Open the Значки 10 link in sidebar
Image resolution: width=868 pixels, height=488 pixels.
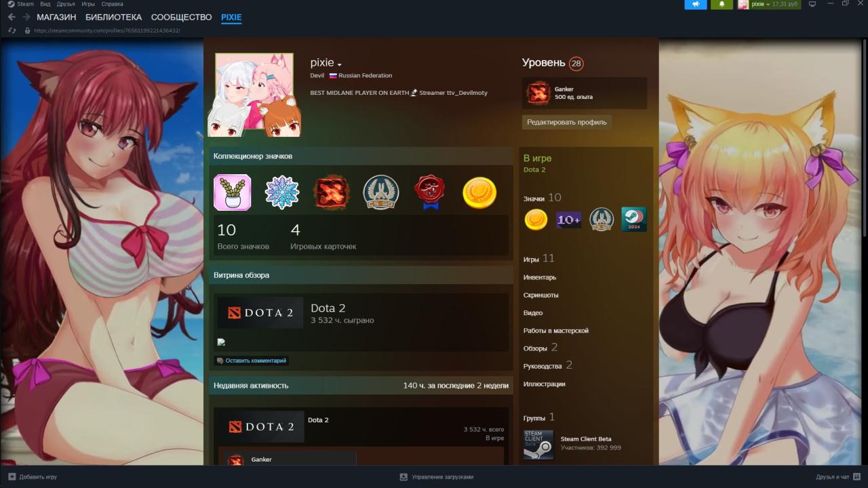point(542,198)
